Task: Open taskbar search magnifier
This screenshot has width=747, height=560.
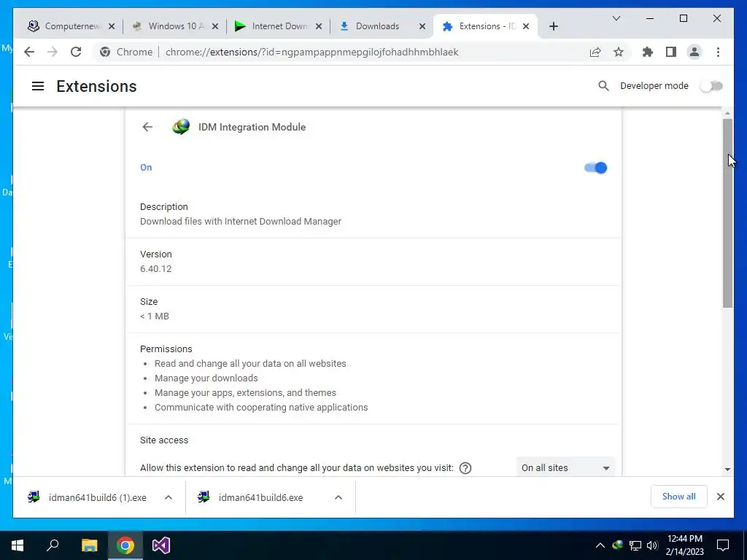Action: 53,545
